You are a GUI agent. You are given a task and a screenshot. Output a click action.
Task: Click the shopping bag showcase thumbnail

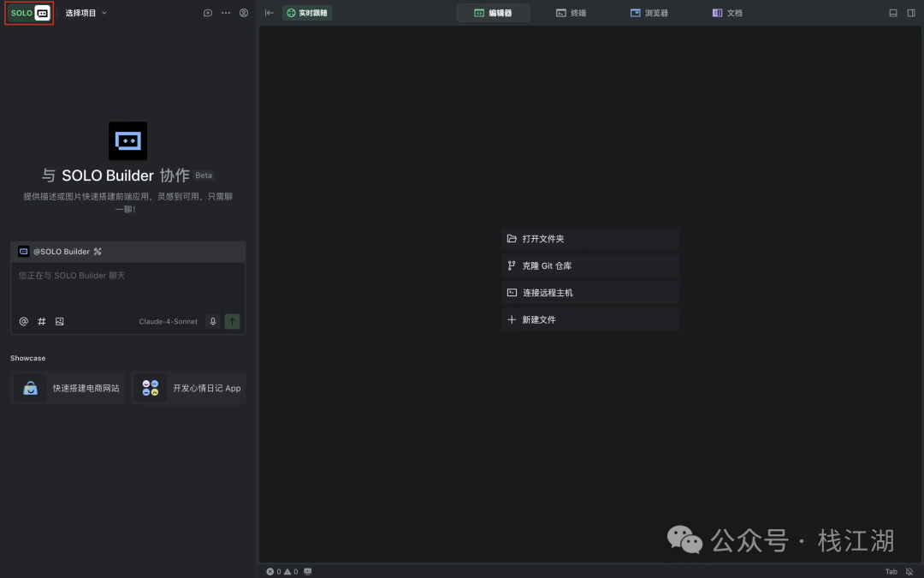pos(30,388)
